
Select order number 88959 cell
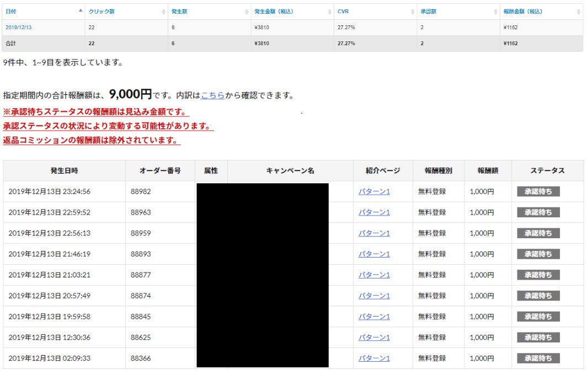[x=160, y=233]
